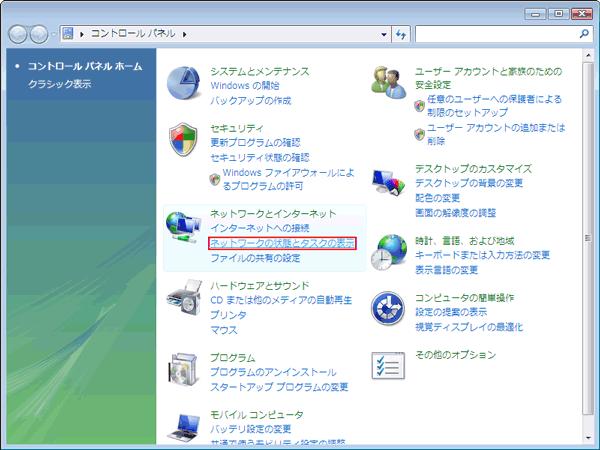This screenshot has width=600, height=450.
Task: Click 画面の解像度の調整 link
Action: tap(455, 213)
